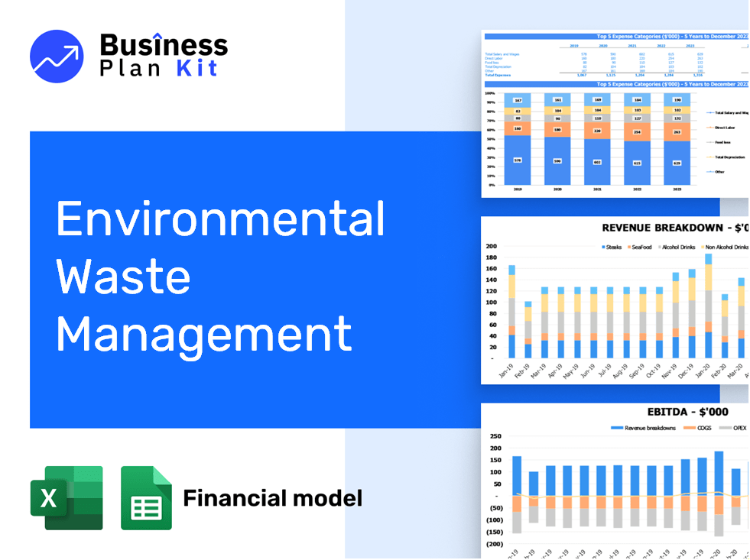
Task: Select the tallest Jan-20 revenue bar
Action: point(709,306)
